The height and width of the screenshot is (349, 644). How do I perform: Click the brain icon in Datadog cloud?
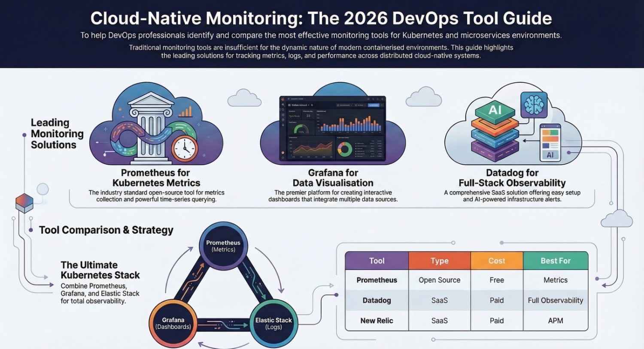tap(534, 105)
